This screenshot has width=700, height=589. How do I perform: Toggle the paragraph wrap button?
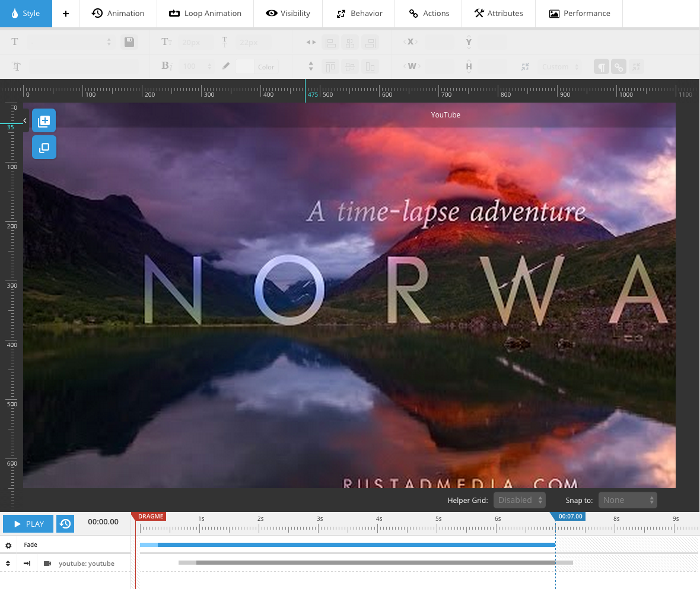click(x=602, y=67)
